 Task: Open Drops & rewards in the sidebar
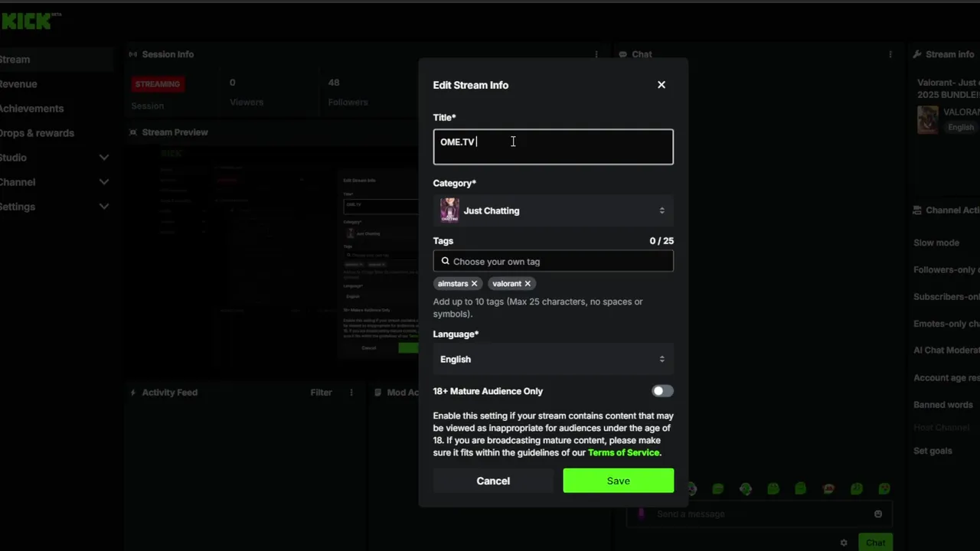pos(37,133)
